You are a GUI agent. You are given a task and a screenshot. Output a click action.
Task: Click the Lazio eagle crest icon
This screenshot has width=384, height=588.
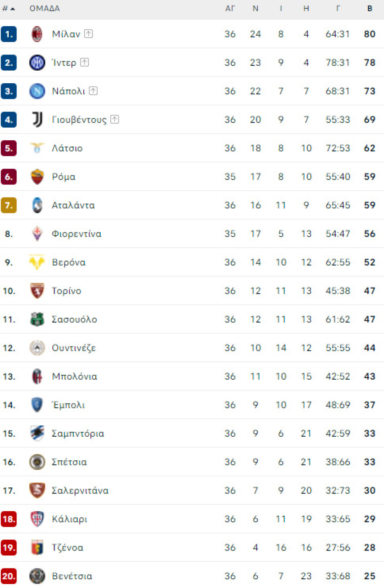(x=37, y=148)
